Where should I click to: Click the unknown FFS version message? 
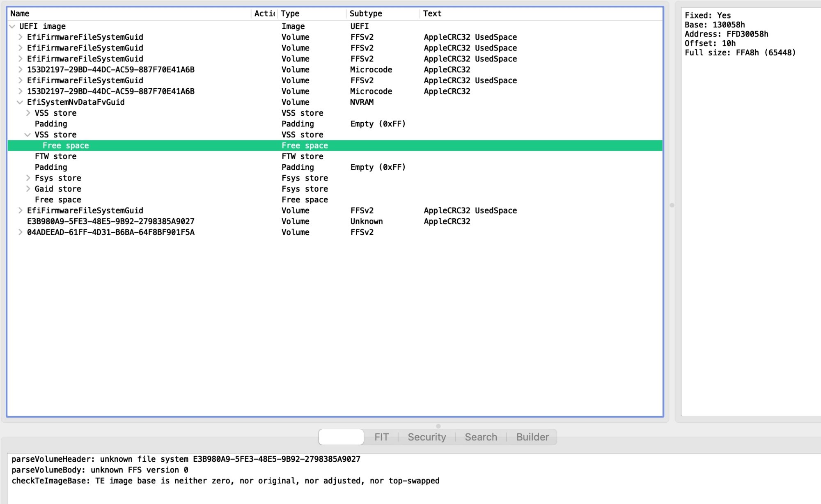click(100, 470)
